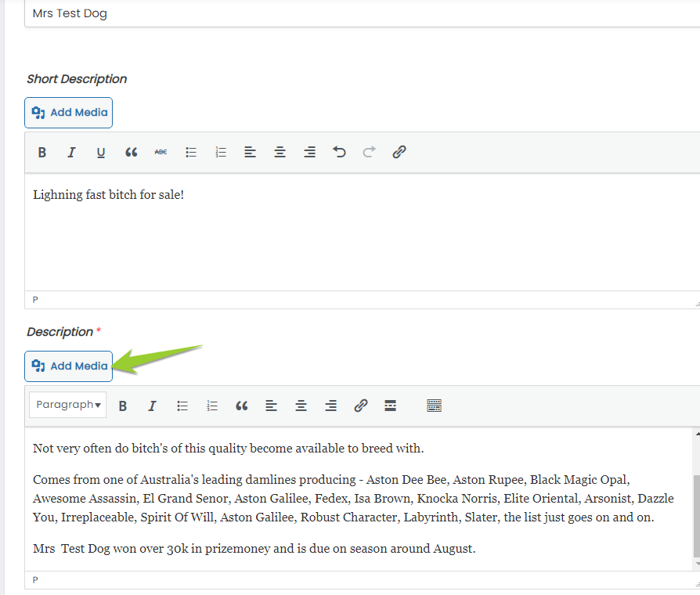700x595 pixels.
Task: Insert bulleted list in Short Description toolbar
Action: [x=191, y=153]
